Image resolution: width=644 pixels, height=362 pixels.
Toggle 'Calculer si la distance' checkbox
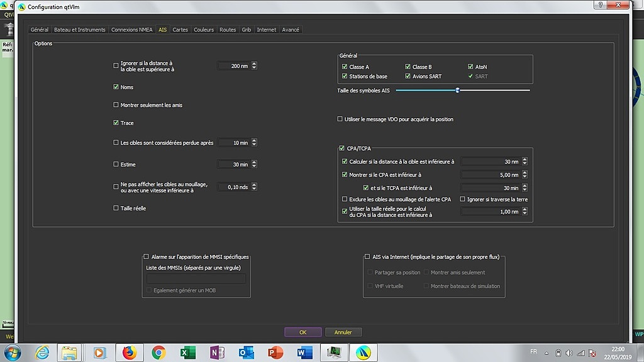[x=345, y=162]
